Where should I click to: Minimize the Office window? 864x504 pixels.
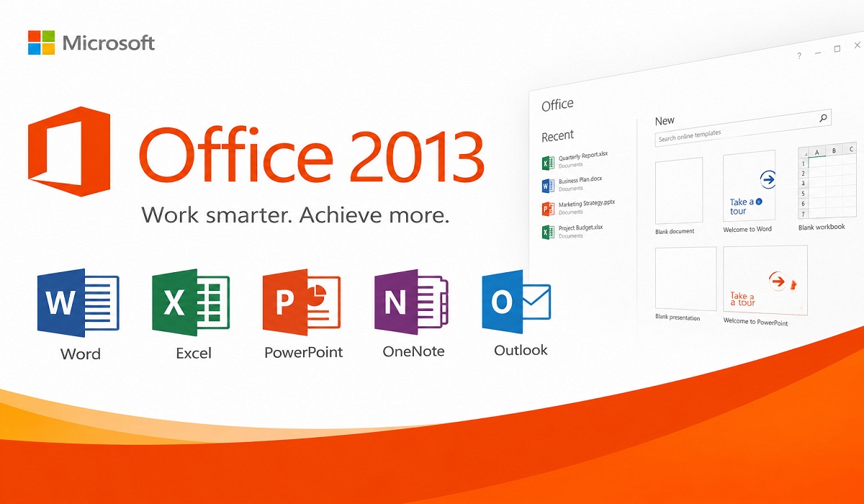click(818, 54)
